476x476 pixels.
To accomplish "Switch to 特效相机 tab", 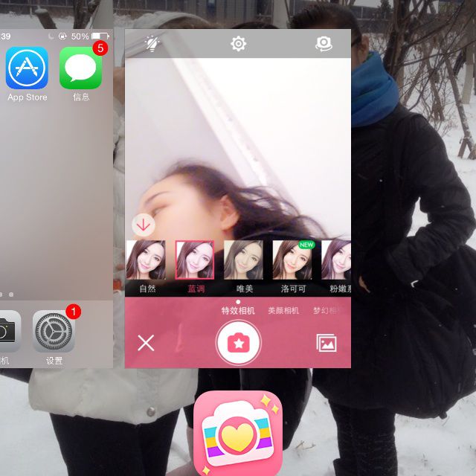I will (238, 311).
